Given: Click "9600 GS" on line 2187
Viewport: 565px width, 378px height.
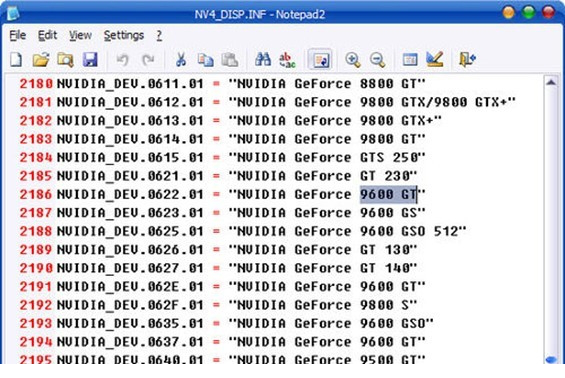Looking at the screenshot, I should [388, 213].
